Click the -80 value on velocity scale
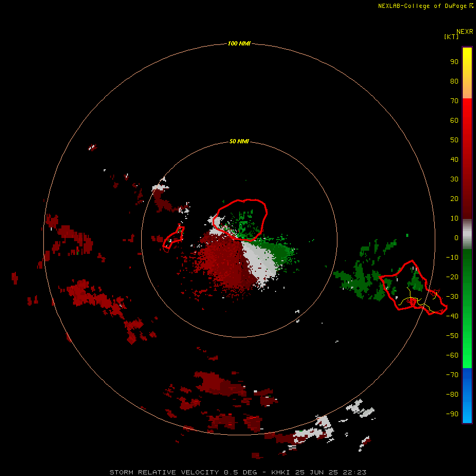This screenshot has height=476, width=476. click(x=452, y=395)
